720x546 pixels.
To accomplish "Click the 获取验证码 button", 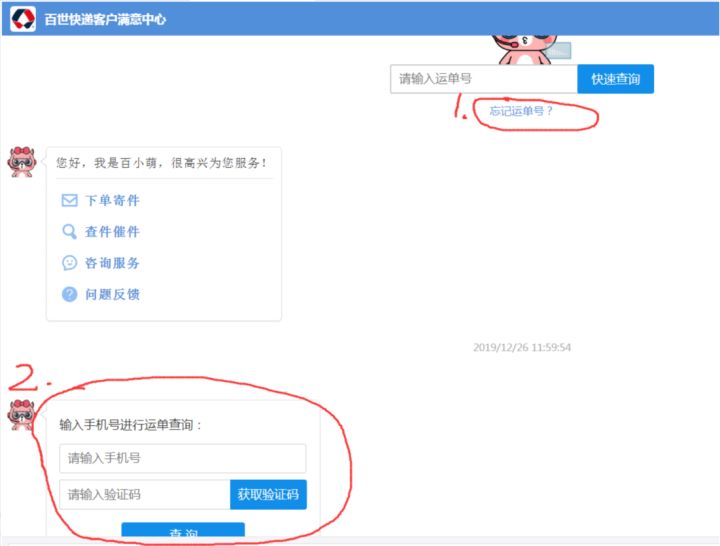I will pos(268,495).
